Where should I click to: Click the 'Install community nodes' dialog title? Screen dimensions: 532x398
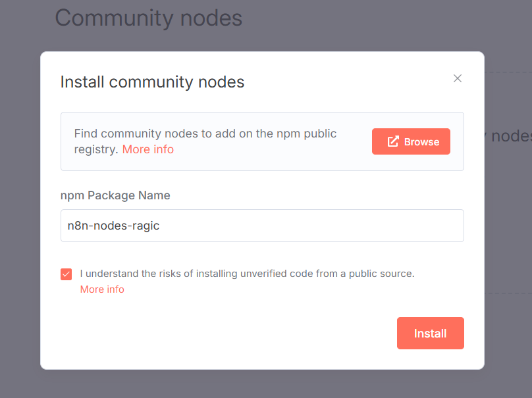click(152, 82)
